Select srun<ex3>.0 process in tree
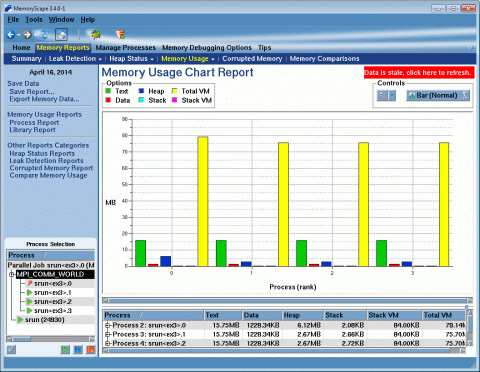480x372 pixels. pyautogui.click(x=53, y=284)
